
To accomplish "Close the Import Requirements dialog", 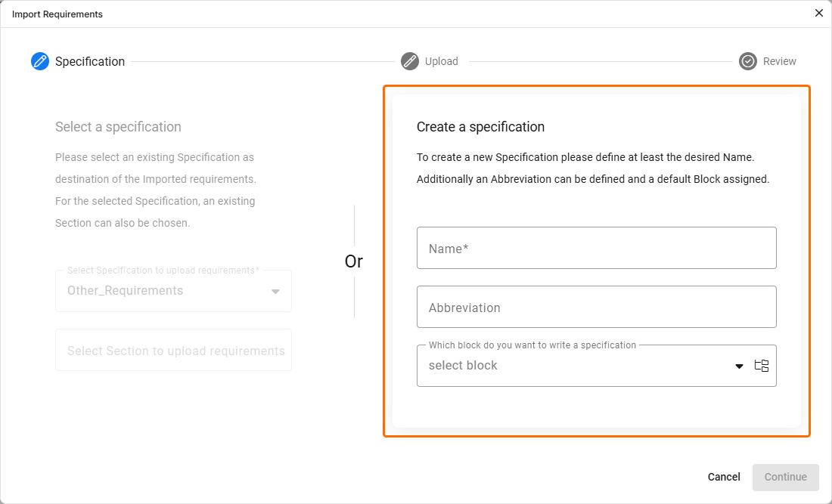I will (x=819, y=13).
